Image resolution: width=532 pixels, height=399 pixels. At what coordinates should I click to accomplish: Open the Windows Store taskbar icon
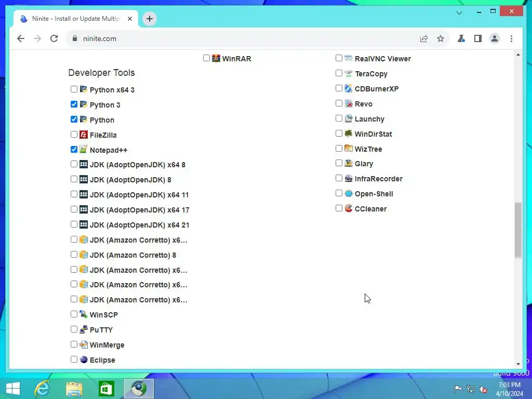click(106, 389)
